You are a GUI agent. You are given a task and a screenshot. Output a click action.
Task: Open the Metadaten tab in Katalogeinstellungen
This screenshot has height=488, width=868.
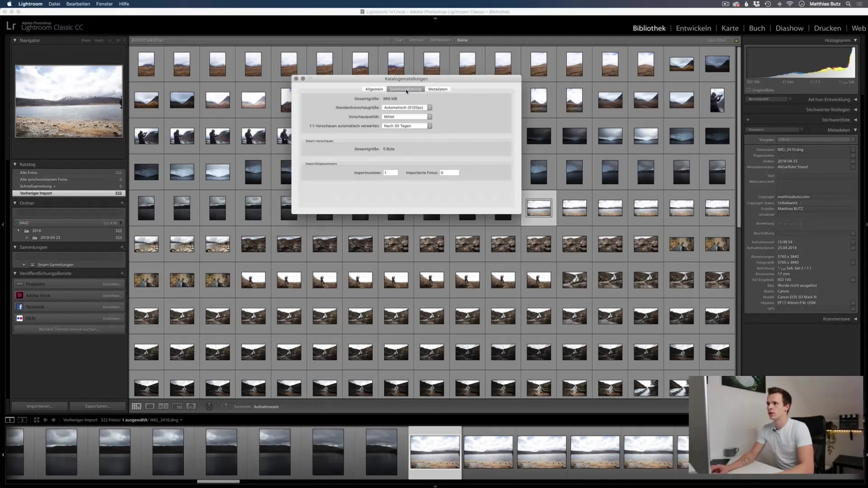(x=438, y=89)
